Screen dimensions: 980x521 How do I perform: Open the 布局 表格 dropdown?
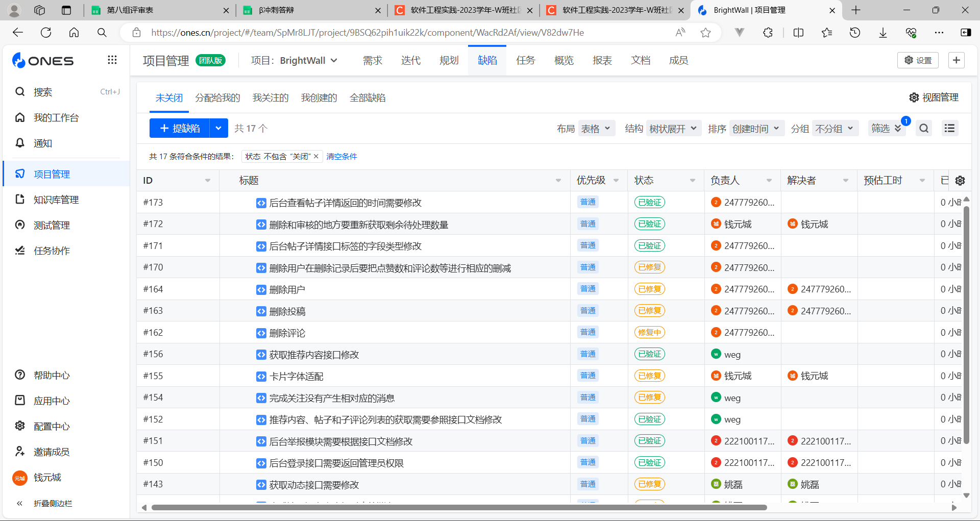point(595,129)
